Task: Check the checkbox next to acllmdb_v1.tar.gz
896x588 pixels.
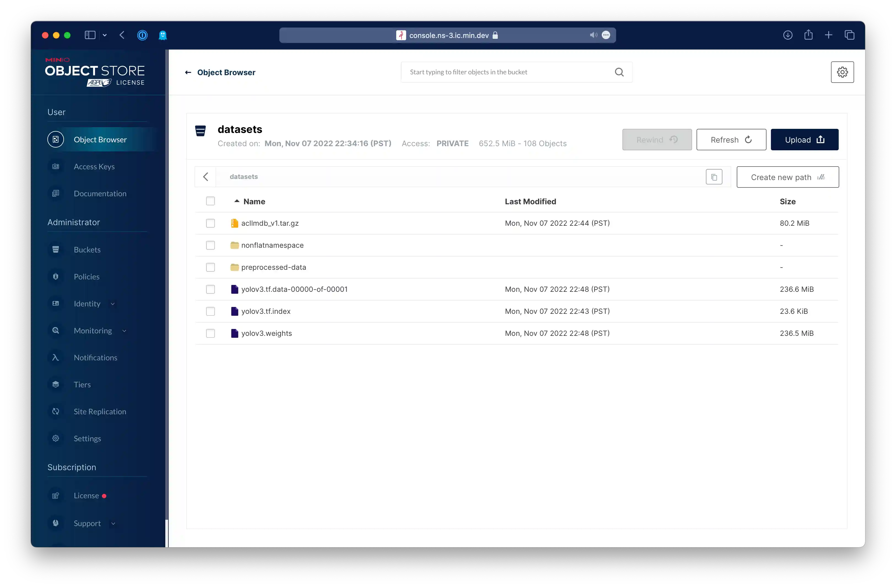Action: tap(210, 223)
